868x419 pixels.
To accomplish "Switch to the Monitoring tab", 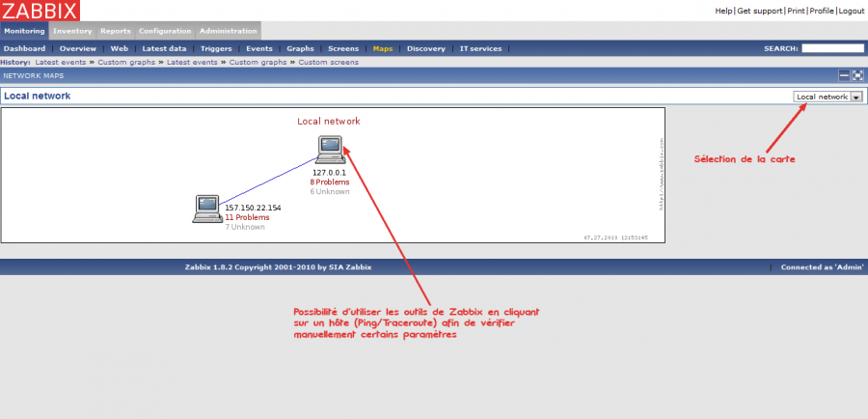I will click(24, 31).
